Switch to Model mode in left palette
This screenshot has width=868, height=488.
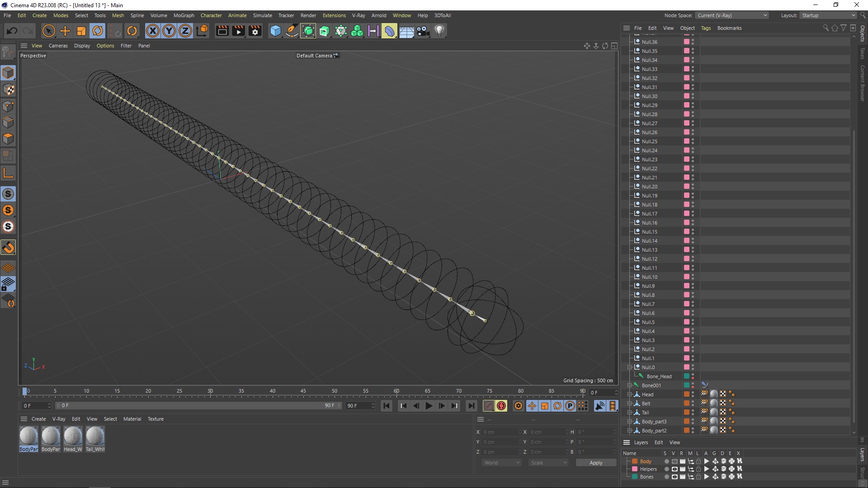click(x=8, y=73)
